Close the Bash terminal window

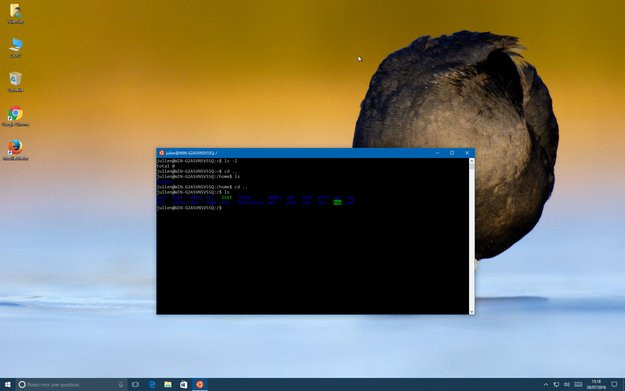[x=467, y=153]
